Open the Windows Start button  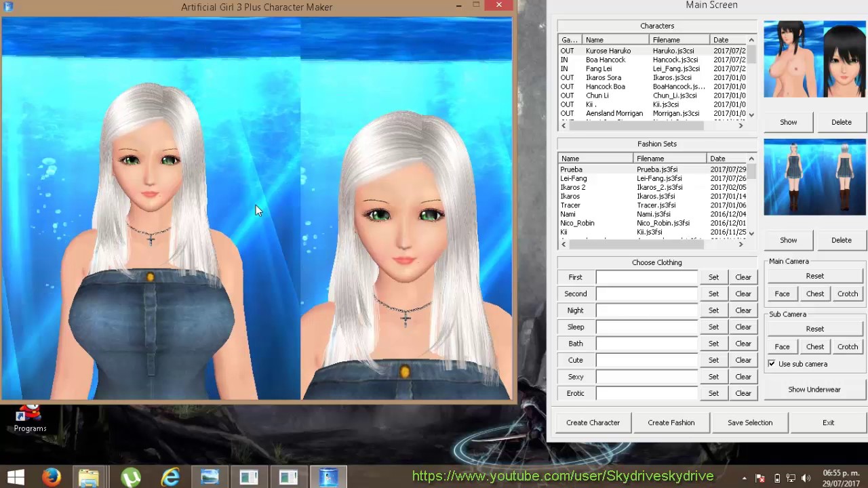pos(16,477)
